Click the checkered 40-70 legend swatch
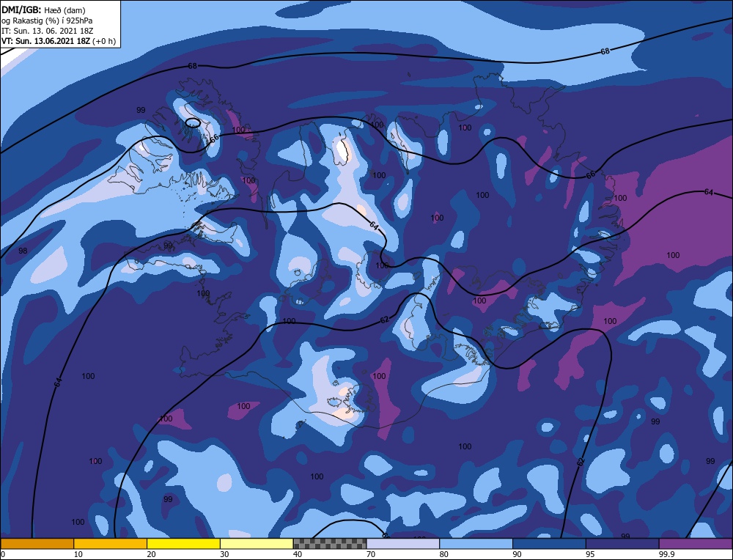Image resolution: width=733 pixels, height=560 pixels. coord(330,543)
